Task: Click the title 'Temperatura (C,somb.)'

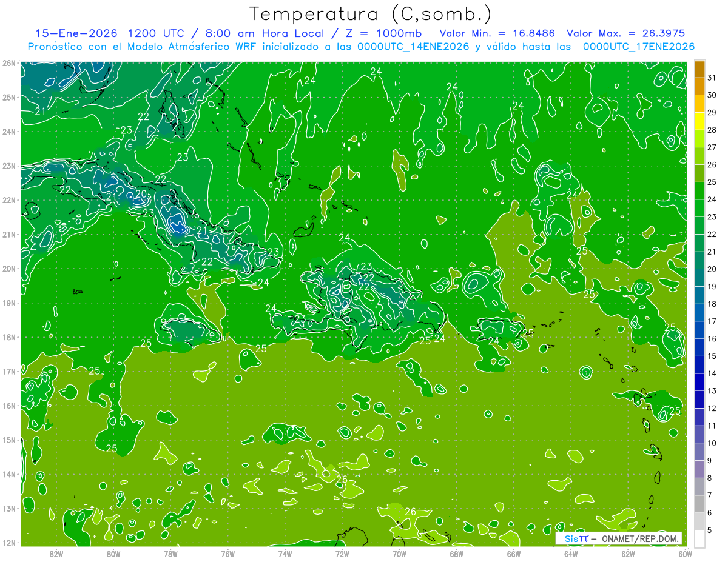Action: point(370,14)
